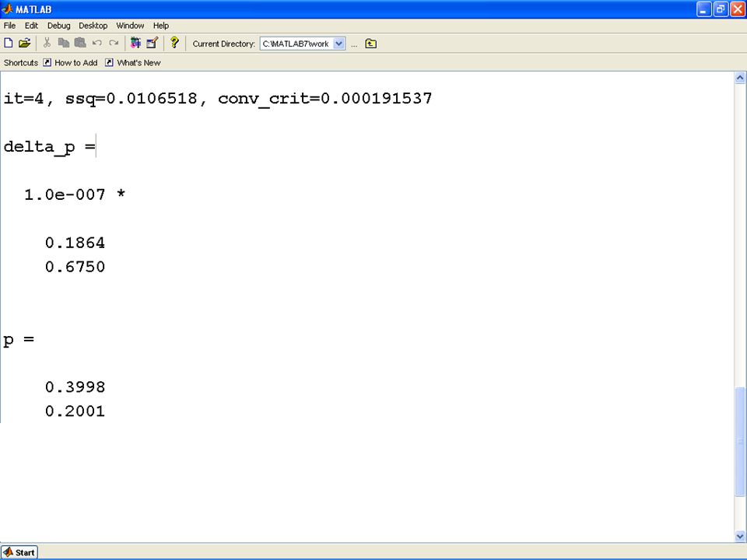Click the 'delta_p =' output line
This screenshot has height=560, width=747.
point(49,147)
